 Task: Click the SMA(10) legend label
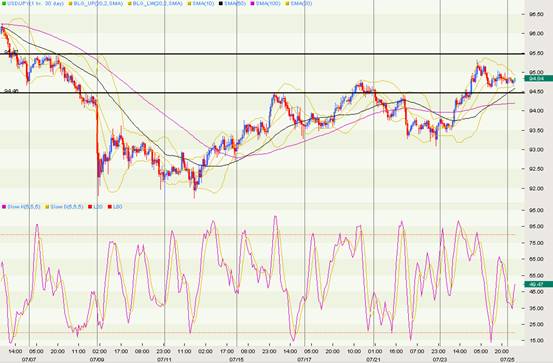(x=203, y=4)
